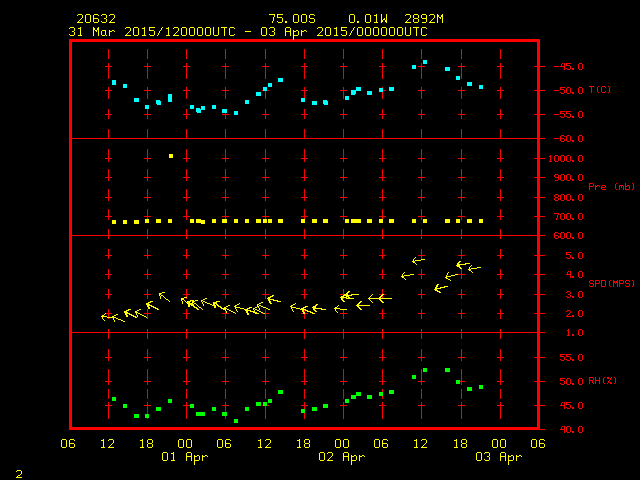The height and width of the screenshot is (480, 640).
Task: Click the 3.0 wind speed label
Action: (x=574, y=295)
